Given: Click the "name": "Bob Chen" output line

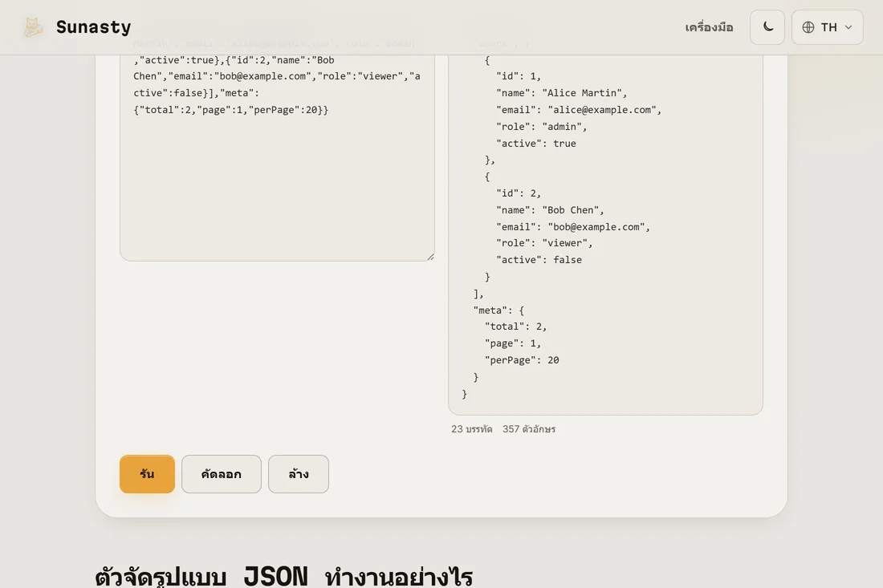Looking at the screenshot, I should coord(550,210).
